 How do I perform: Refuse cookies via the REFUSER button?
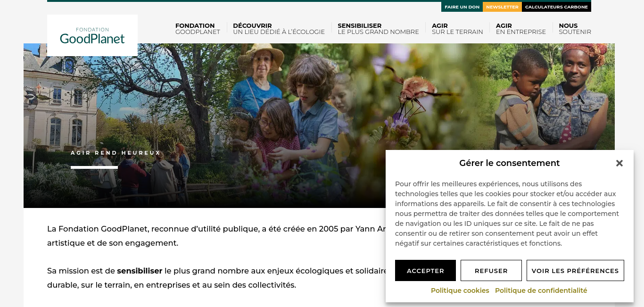(491, 271)
